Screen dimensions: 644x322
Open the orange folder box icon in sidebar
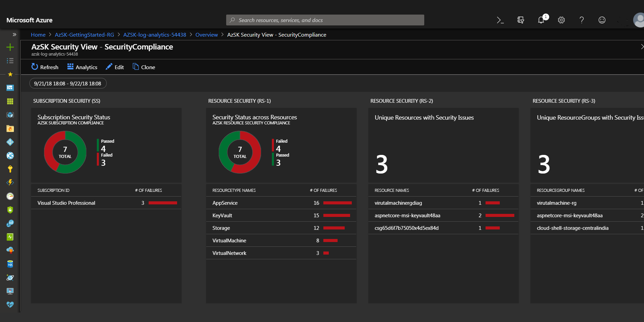click(10, 128)
